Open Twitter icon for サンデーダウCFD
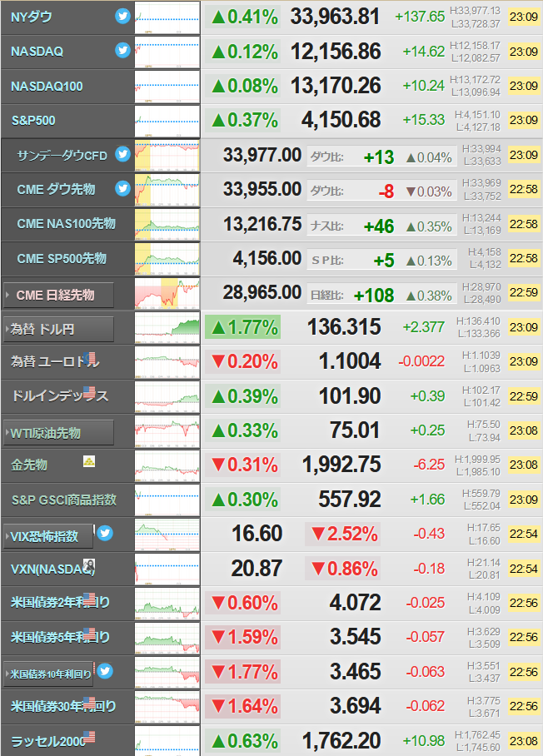Screen dimensions: 543x756 point(122,154)
